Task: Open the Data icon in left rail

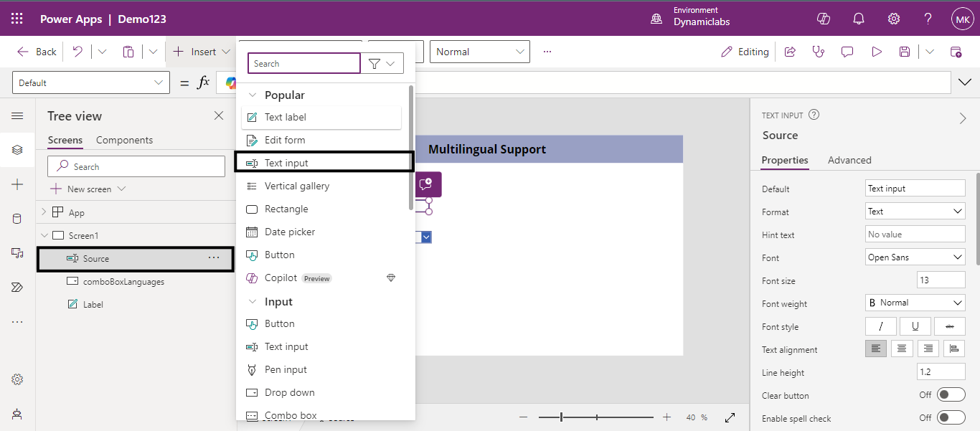Action: tap(17, 219)
